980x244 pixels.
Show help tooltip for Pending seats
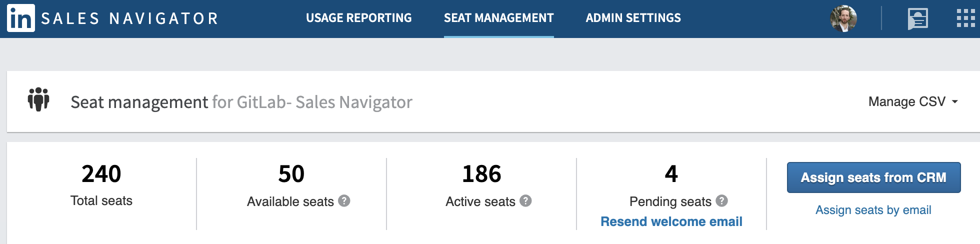click(x=721, y=200)
